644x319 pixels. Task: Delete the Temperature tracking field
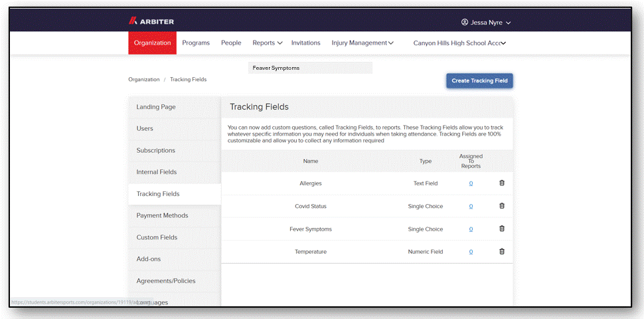(x=501, y=251)
